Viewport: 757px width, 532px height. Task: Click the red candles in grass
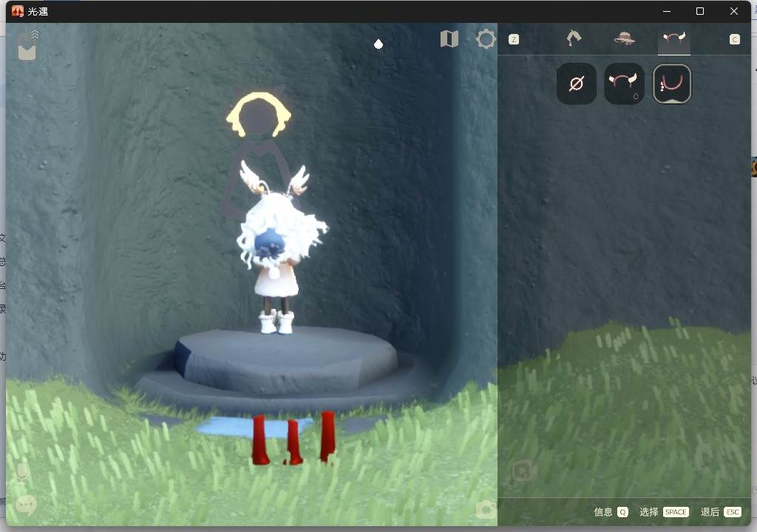(293, 438)
